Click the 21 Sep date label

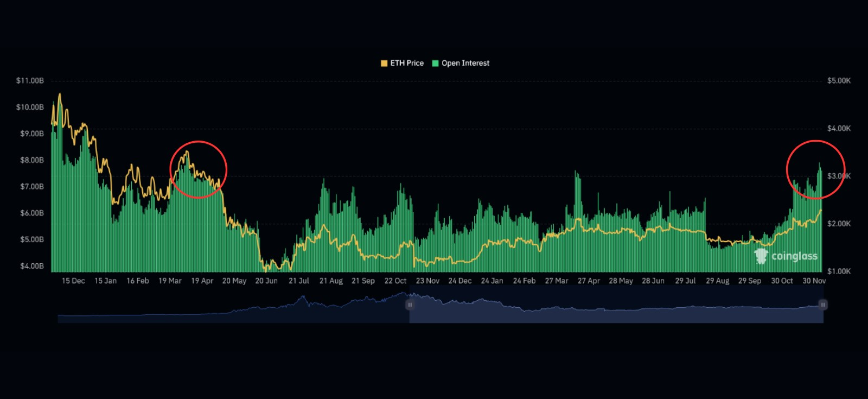(x=363, y=281)
